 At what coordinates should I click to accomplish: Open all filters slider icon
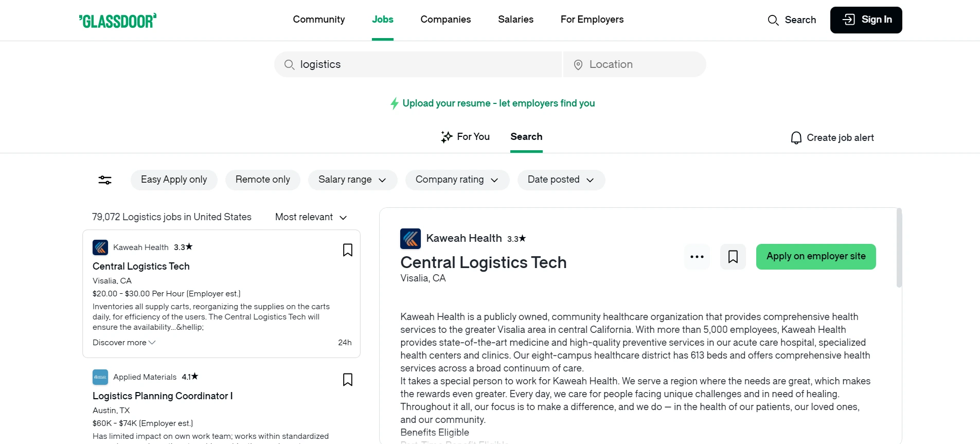pos(105,180)
